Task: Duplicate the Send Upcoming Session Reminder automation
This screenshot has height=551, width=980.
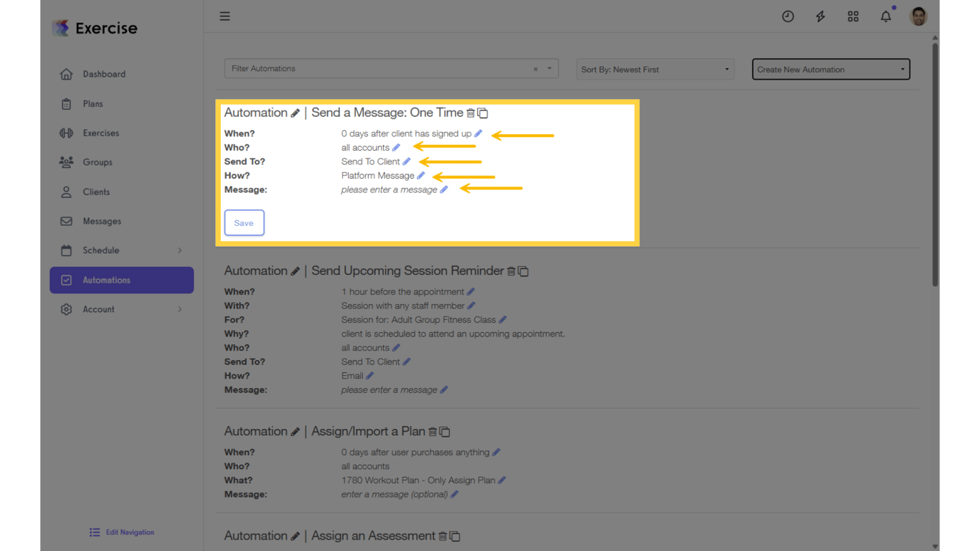Action: click(x=523, y=271)
